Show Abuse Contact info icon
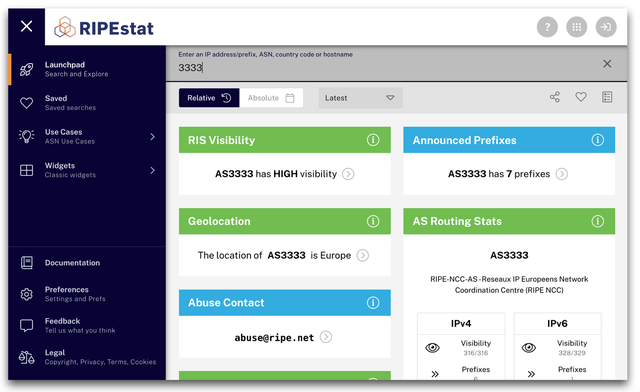Screen dimensions: 640x392 pos(373,303)
